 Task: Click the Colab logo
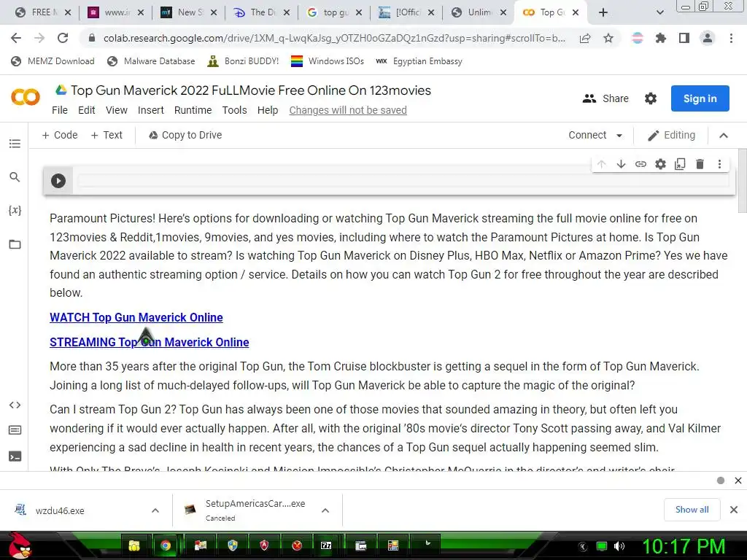tap(26, 97)
